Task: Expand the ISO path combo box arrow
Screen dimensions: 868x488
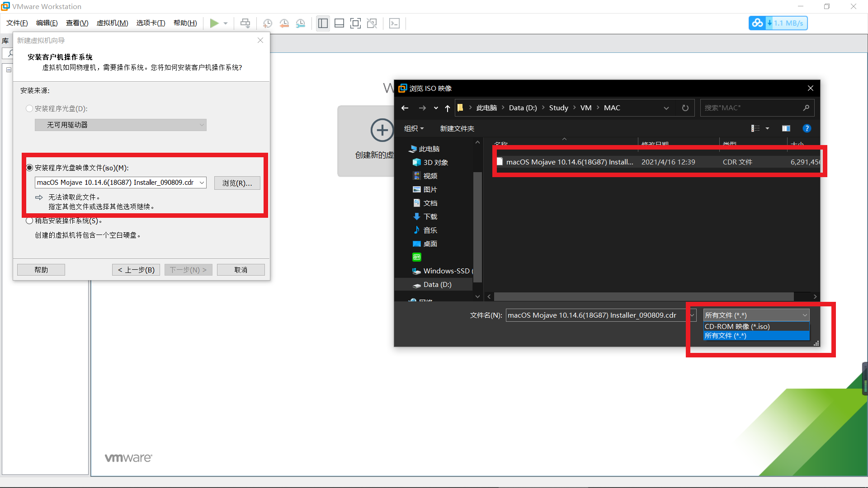Action: point(202,183)
